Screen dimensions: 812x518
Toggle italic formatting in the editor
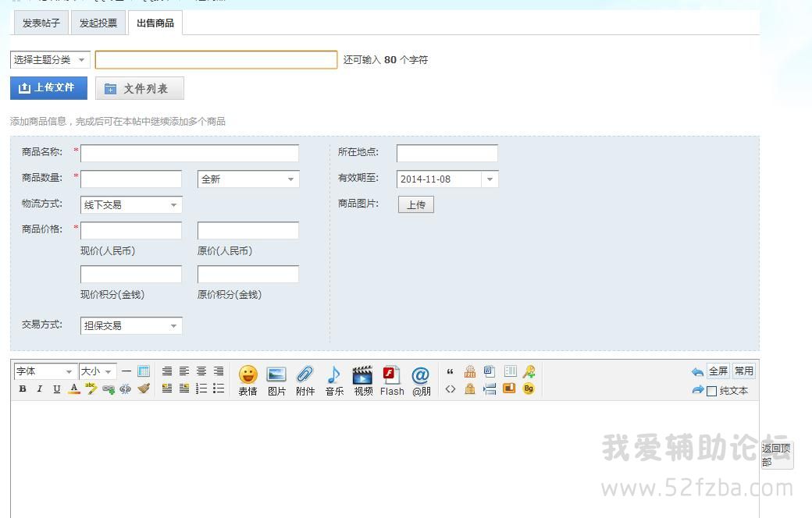(39, 388)
